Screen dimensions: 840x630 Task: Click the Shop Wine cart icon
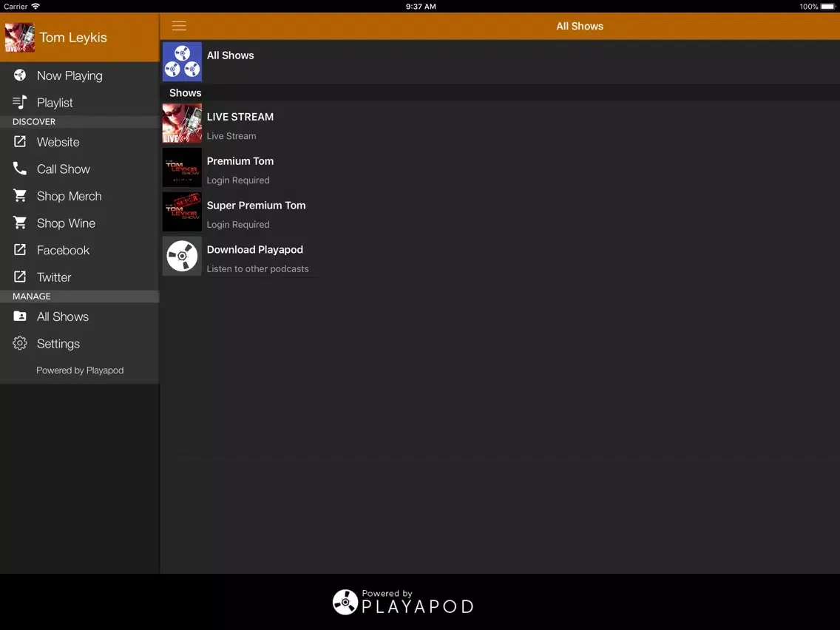(20, 223)
